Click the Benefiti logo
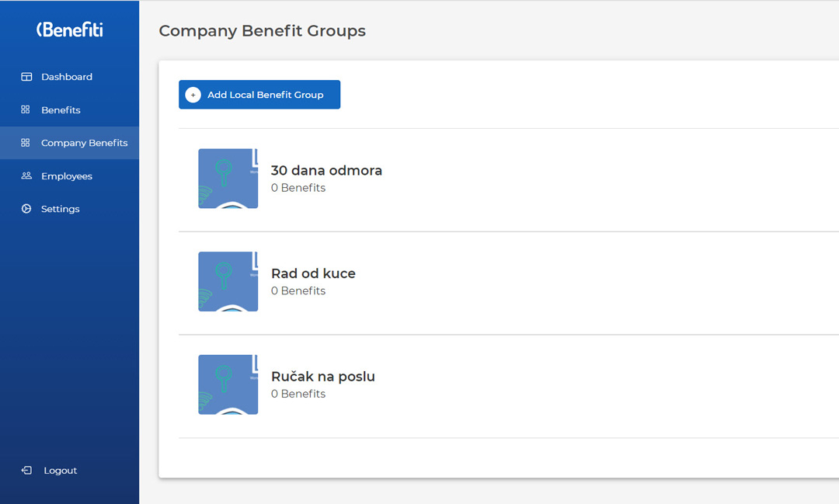This screenshot has width=839, height=504. [69, 30]
